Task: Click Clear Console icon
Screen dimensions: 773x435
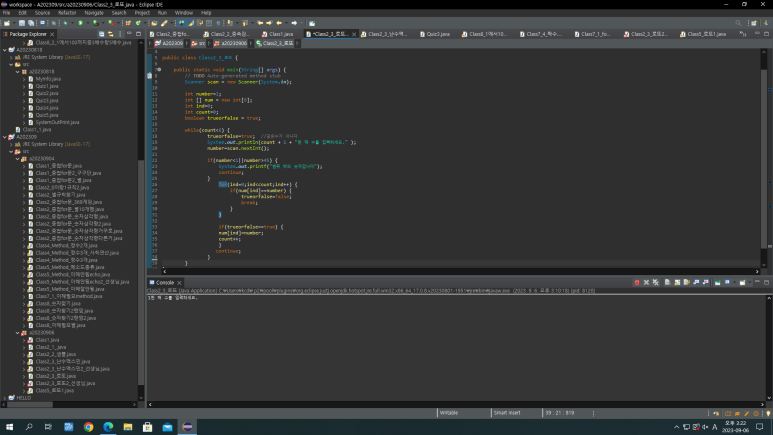Action: (x=668, y=283)
